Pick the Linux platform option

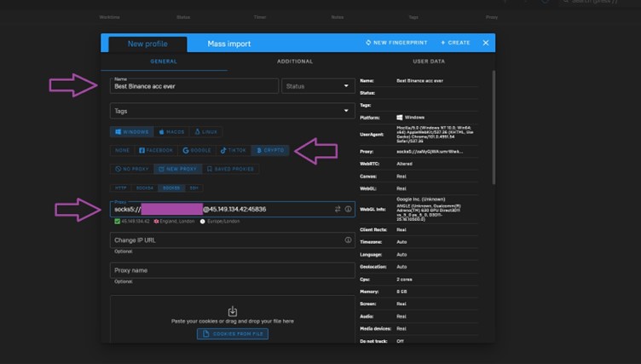tap(207, 132)
